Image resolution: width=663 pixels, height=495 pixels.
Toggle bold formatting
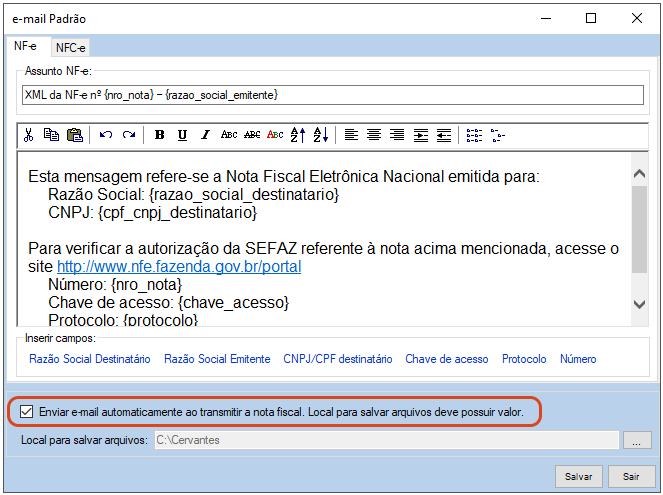159,135
